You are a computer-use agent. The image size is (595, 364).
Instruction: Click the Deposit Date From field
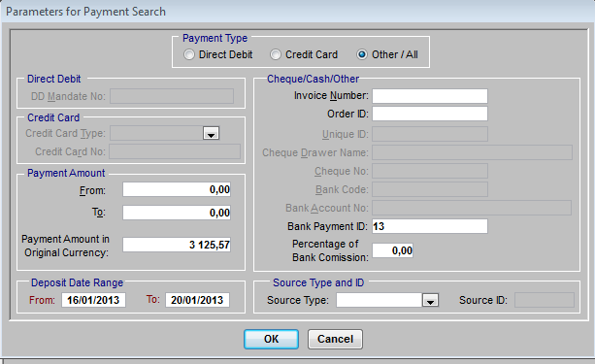(x=93, y=300)
